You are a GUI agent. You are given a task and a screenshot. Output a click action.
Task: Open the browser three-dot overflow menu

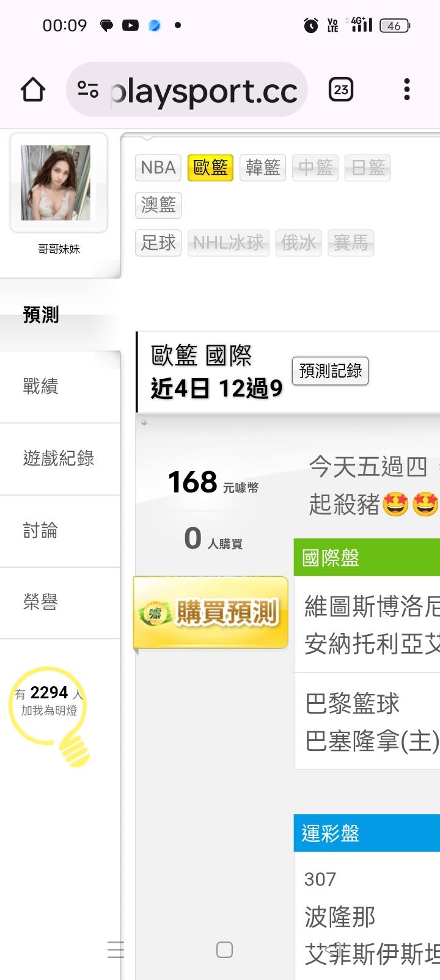407,90
